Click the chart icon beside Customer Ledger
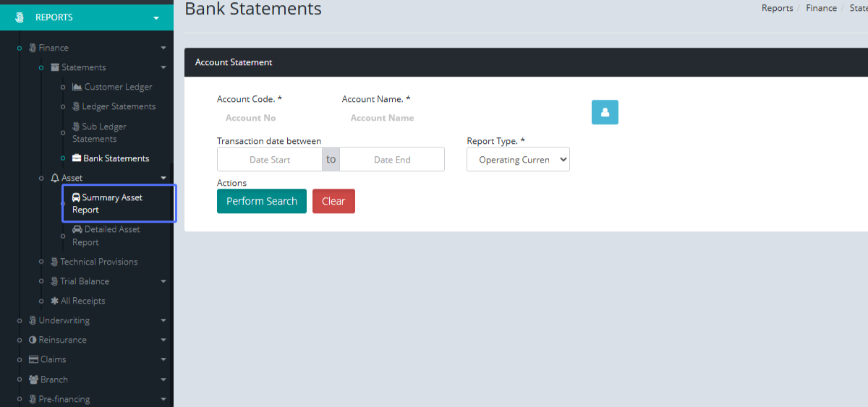This screenshot has width=868, height=407. tap(77, 87)
